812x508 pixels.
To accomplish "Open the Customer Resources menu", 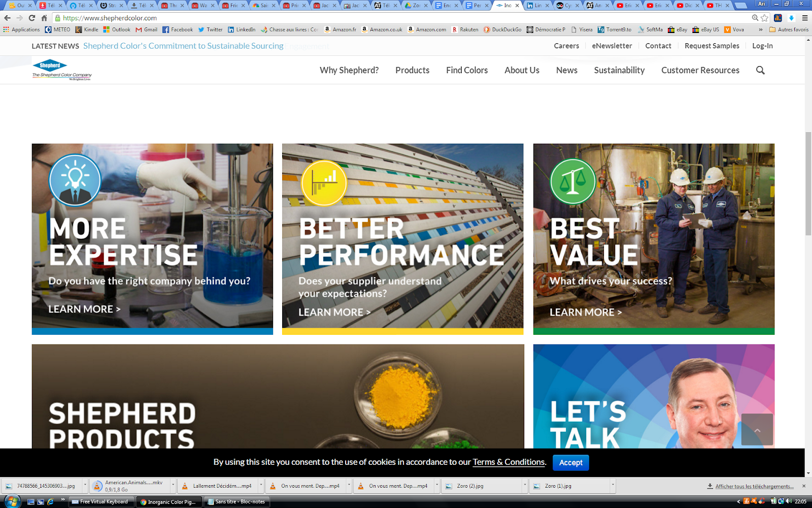I will click(x=700, y=70).
